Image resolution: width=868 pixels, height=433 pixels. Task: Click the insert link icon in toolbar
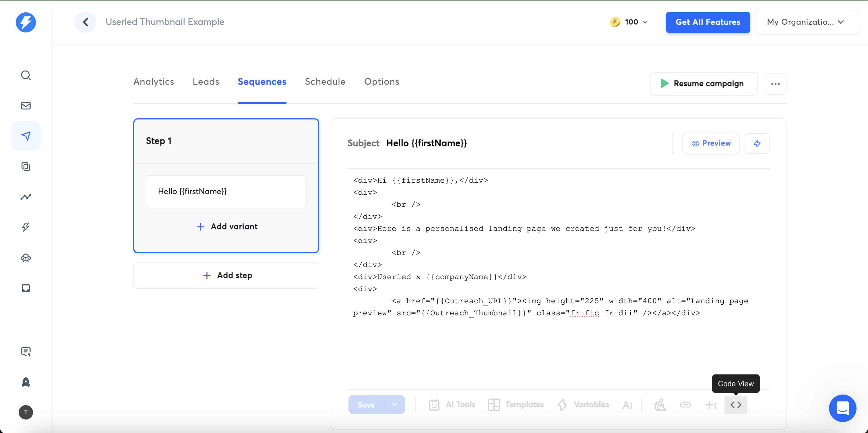tap(685, 405)
